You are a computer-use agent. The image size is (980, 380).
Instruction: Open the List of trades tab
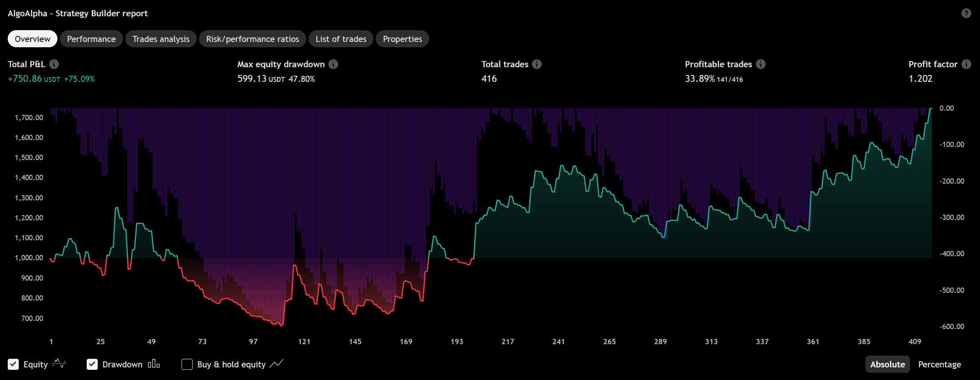[x=341, y=39]
